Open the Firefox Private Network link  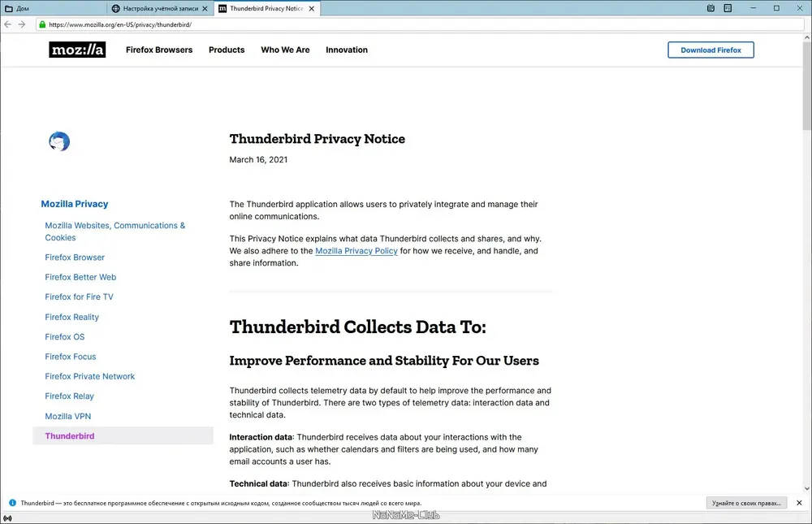pyautogui.click(x=89, y=376)
